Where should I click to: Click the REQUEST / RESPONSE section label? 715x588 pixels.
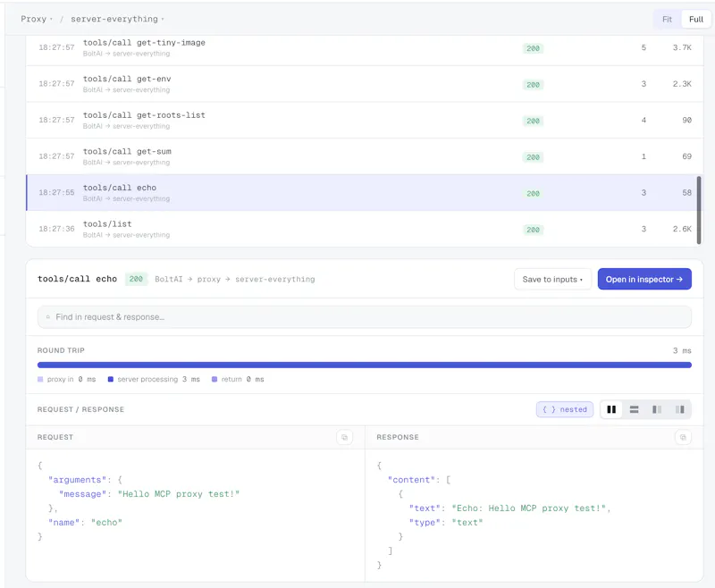click(80, 409)
